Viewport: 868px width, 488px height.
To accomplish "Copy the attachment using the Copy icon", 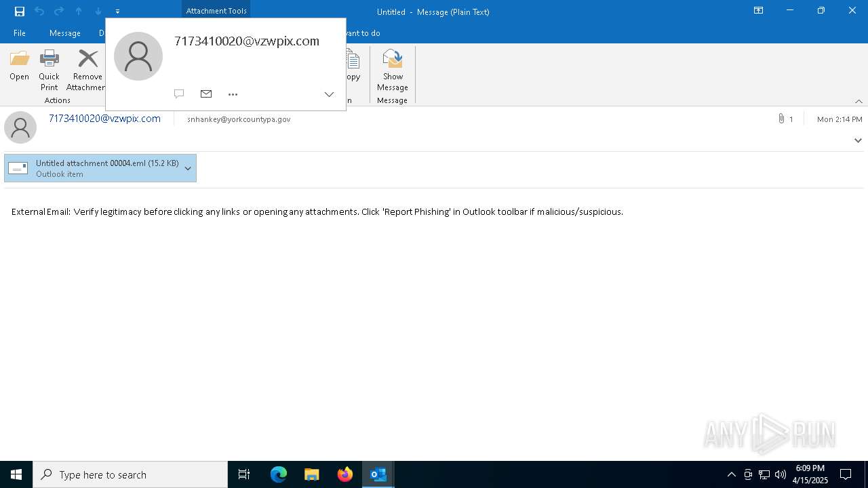I will [x=353, y=65].
